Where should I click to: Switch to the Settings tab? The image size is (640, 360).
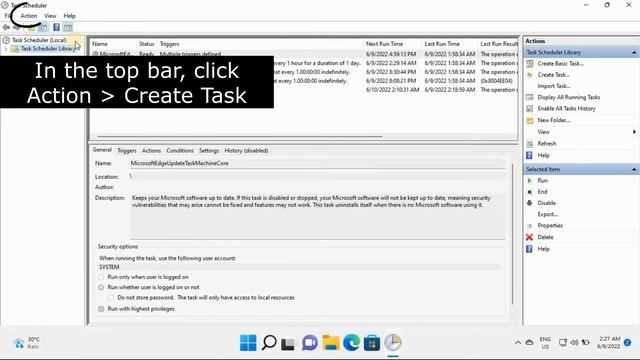click(x=209, y=151)
